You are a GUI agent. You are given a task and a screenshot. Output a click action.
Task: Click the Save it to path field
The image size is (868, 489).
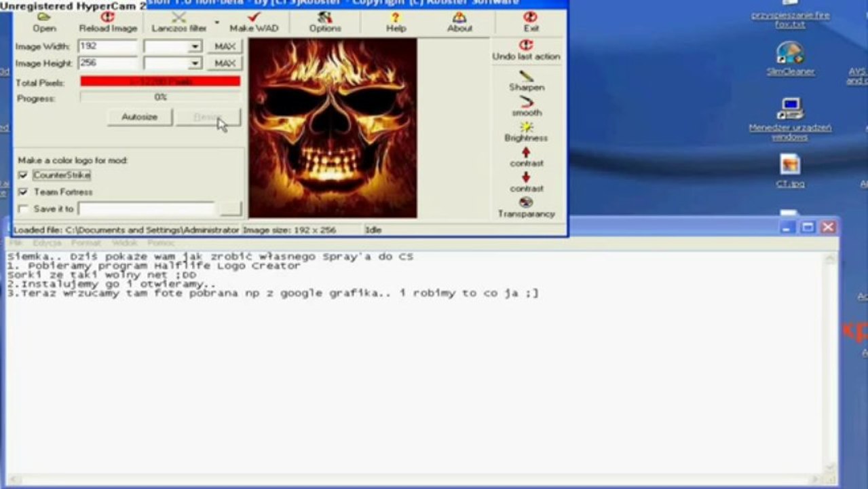point(147,209)
